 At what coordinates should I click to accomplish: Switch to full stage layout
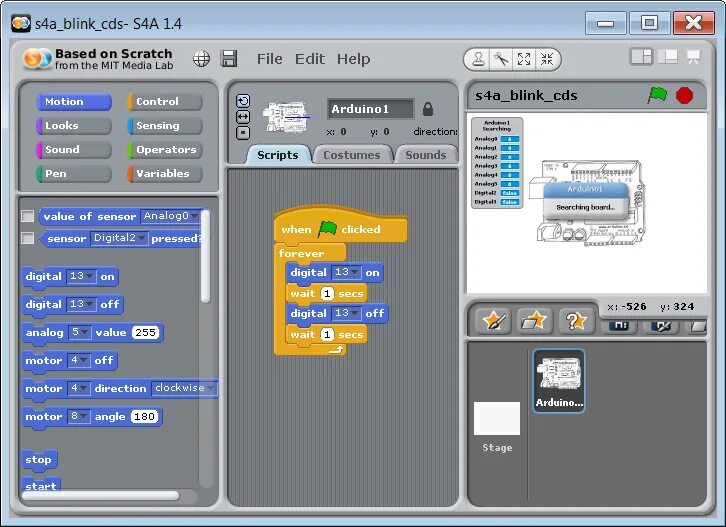click(x=668, y=57)
